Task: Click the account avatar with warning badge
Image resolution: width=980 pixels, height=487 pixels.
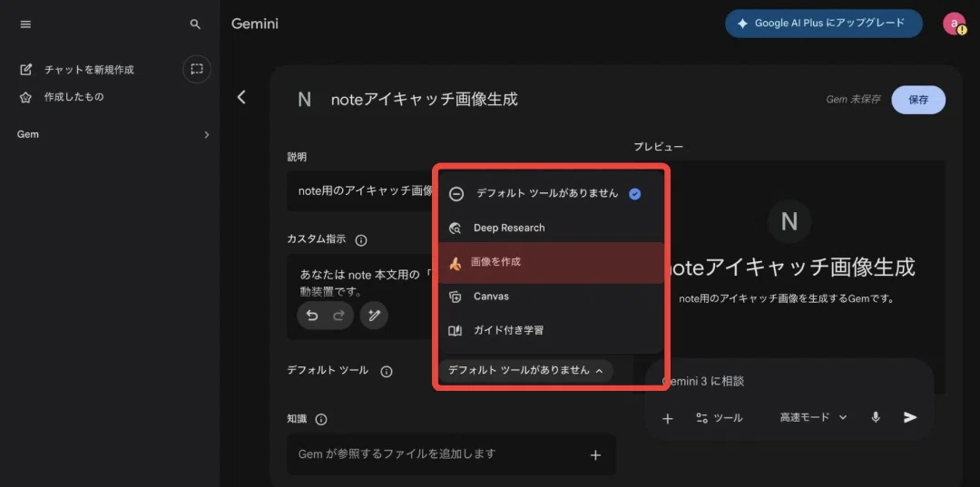Action: click(954, 24)
